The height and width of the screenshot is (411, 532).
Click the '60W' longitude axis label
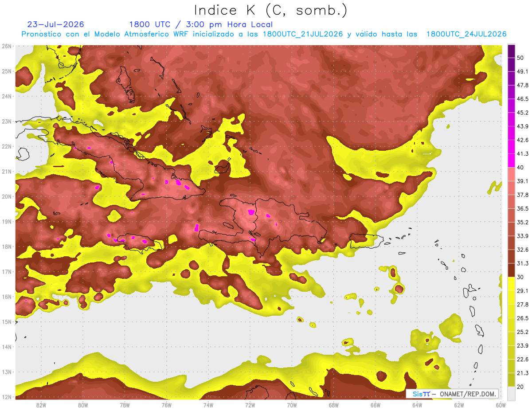point(501,405)
